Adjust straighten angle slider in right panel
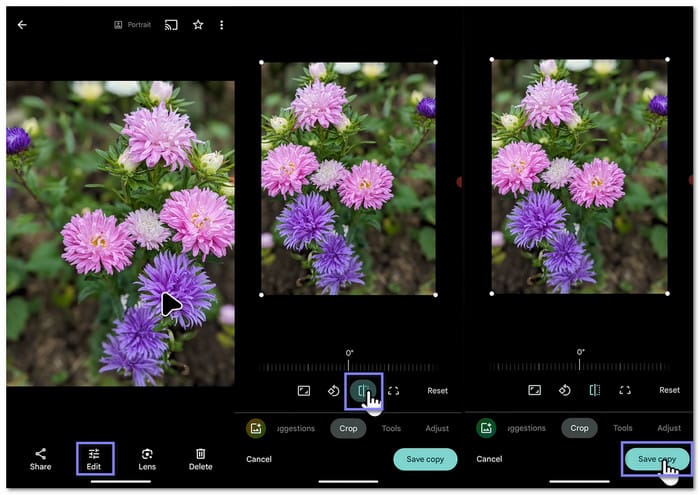Image resolution: width=700 pixels, height=495 pixels. [x=579, y=366]
